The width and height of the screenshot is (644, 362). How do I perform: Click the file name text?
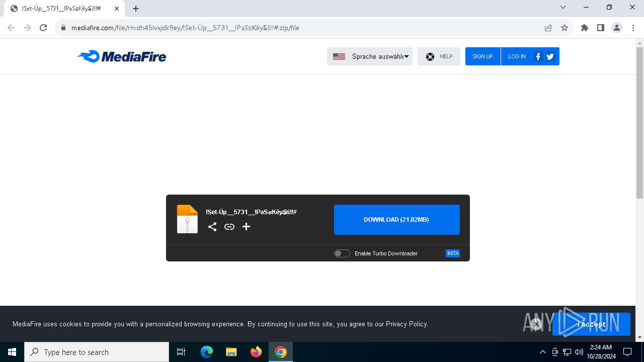[251, 212]
